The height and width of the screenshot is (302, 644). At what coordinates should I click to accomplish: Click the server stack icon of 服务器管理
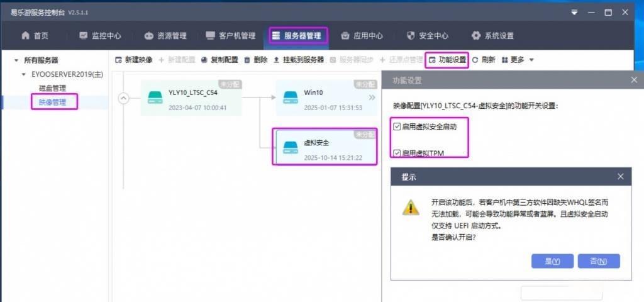click(x=275, y=36)
